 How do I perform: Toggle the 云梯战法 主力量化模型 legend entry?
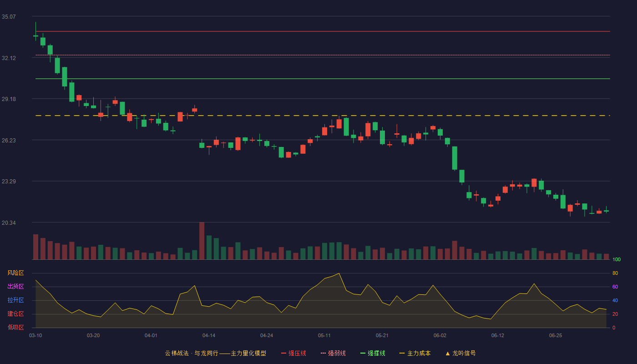point(216,353)
